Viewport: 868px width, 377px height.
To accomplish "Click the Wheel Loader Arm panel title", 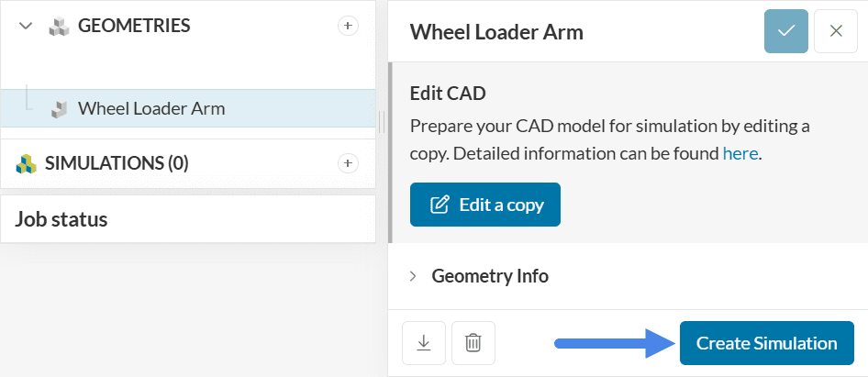I will 496,32.
